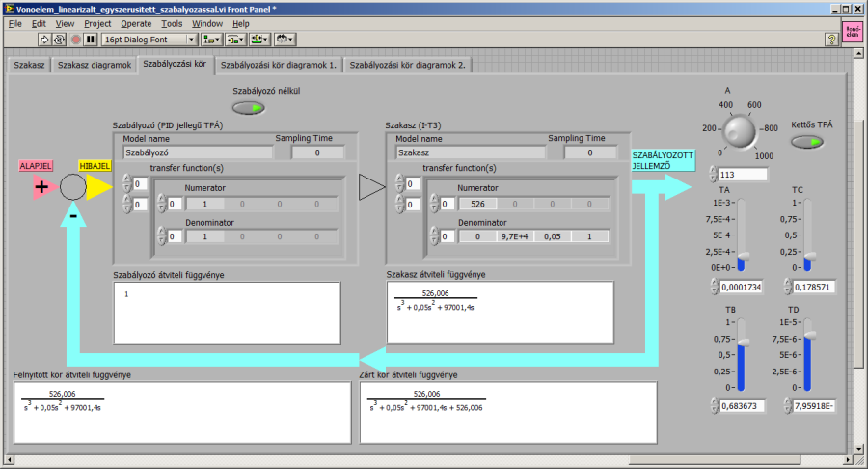
Task: Click the A rotary knob
Action: pos(741,129)
